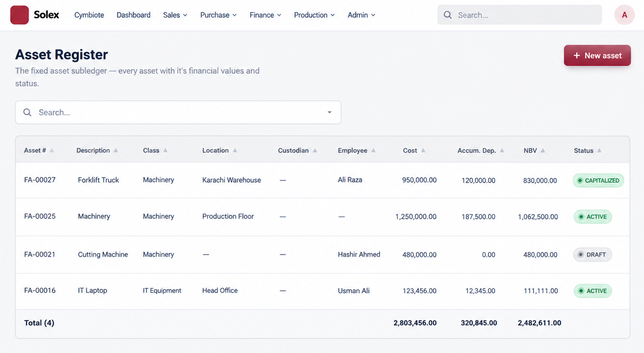This screenshot has width=644, height=353.
Task: Go to Cymbiote
Action: (x=89, y=15)
